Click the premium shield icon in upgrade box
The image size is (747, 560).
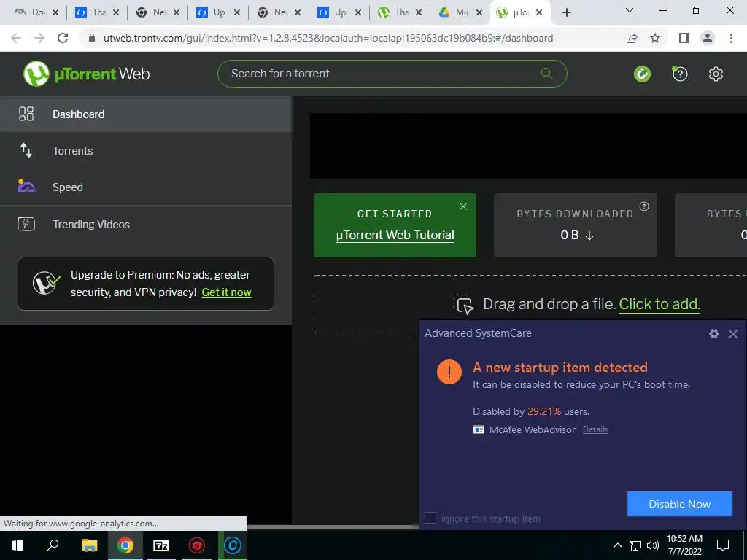(46, 284)
